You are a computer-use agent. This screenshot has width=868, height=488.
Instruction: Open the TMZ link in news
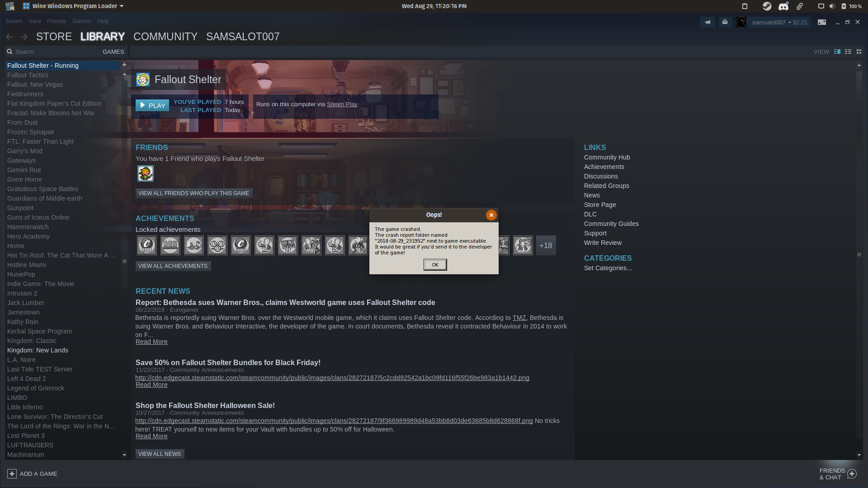tap(519, 318)
